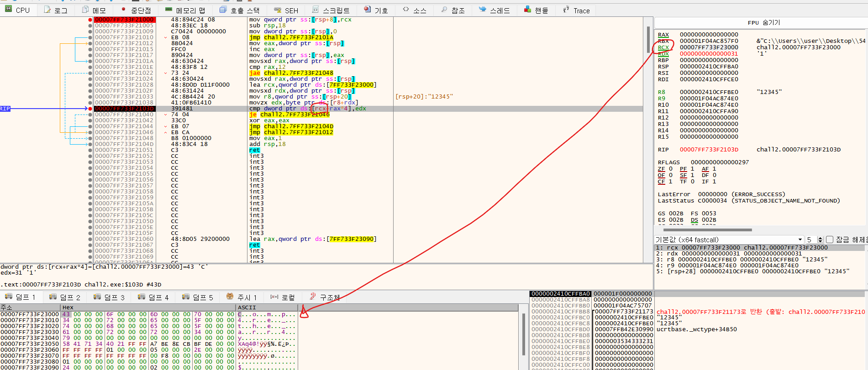Click the 스레드 (Threads) tab arrow icon
This screenshot has width=868, height=370.
[x=483, y=10]
